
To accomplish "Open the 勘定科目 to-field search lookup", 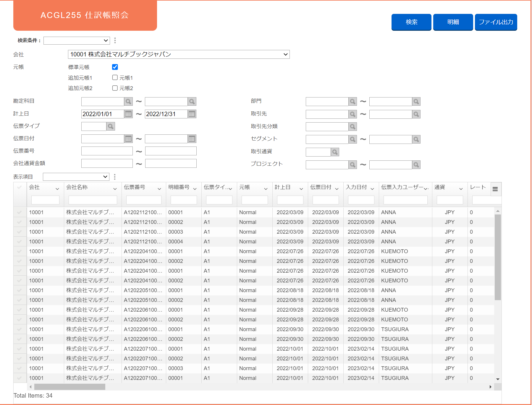I will click(192, 102).
